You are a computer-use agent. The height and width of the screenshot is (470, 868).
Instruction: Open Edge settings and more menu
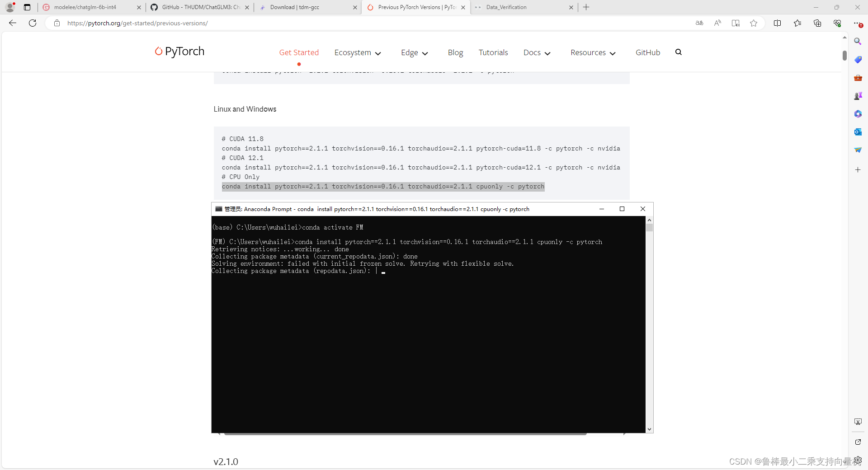point(858,23)
